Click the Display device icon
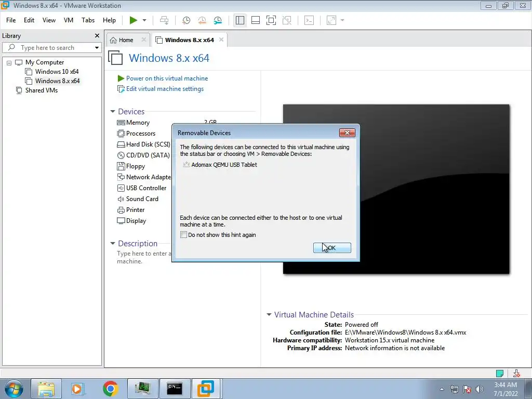 pyautogui.click(x=121, y=221)
